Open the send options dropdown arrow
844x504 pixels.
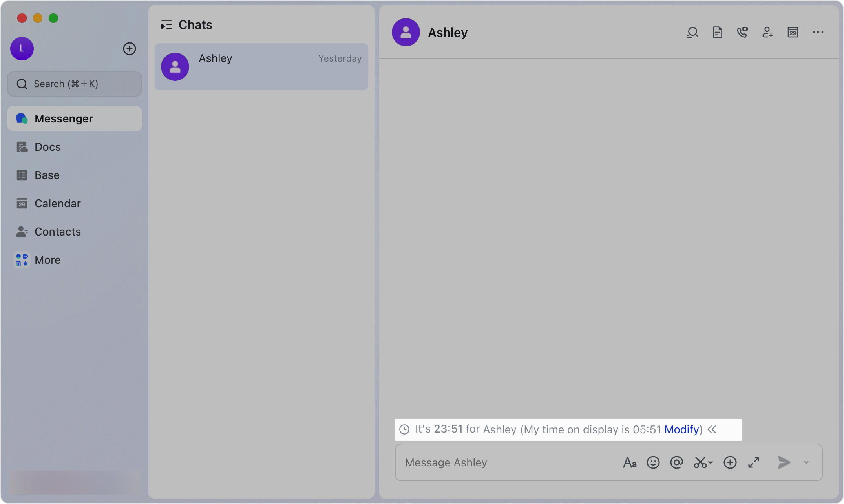pyautogui.click(x=806, y=463)
